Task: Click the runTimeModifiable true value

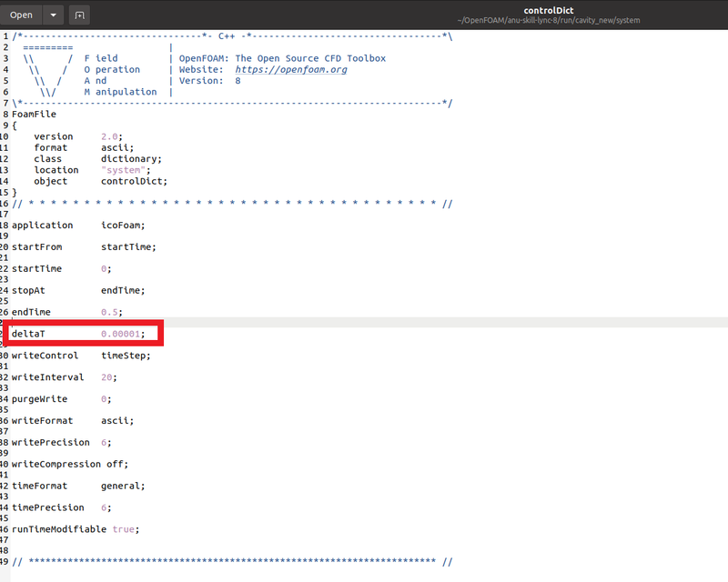Action: 126,528
